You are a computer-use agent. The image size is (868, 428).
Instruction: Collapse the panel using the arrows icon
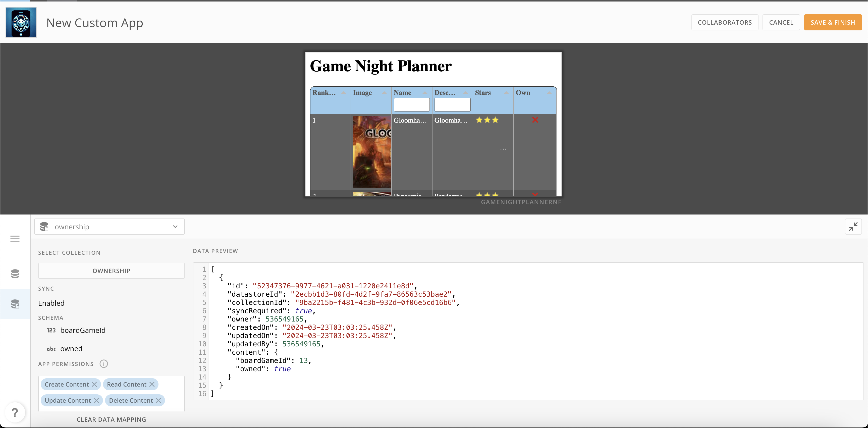853,227
